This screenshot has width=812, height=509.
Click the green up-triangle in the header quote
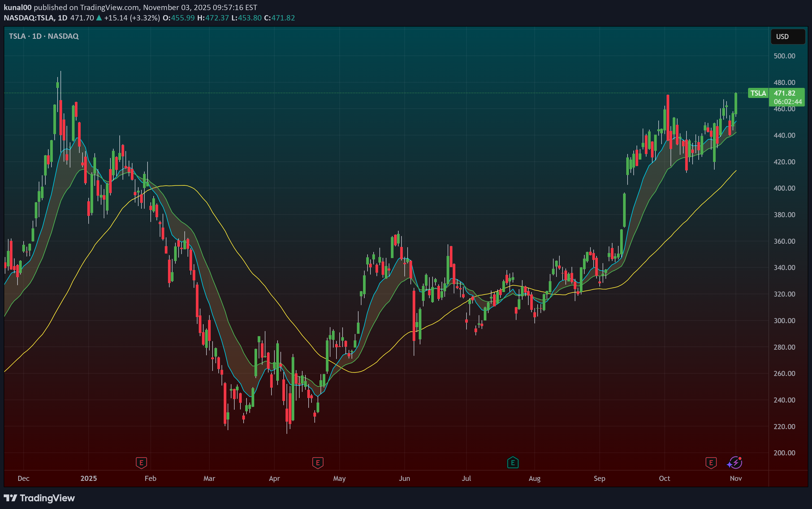pyautogui.click(x=99, y=18)
